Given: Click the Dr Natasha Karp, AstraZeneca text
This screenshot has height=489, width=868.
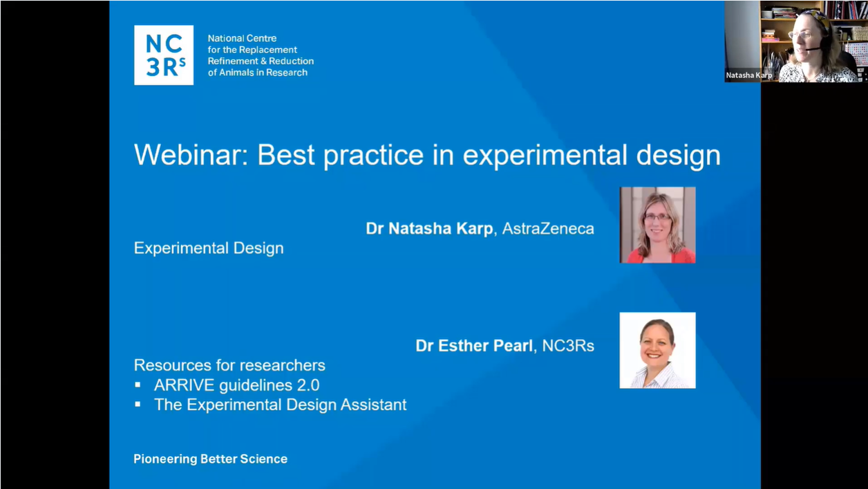Looking at the screenshot, I should pos(480,228).
